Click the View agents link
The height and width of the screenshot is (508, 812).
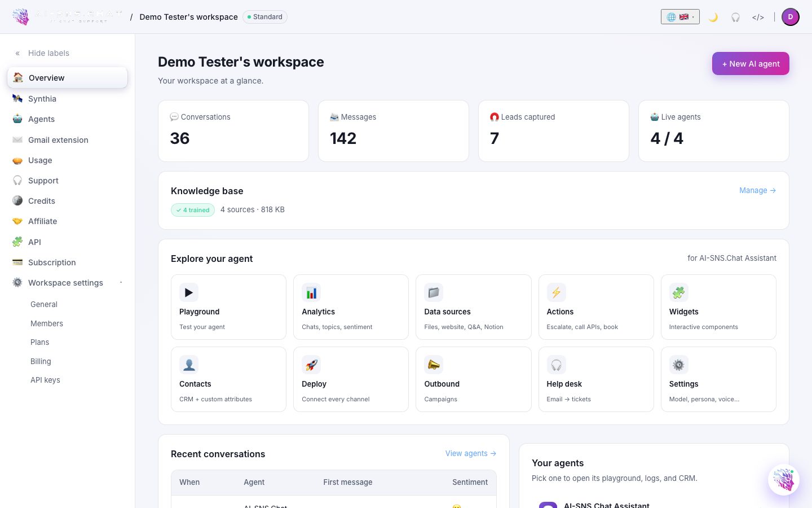[471, 453]
